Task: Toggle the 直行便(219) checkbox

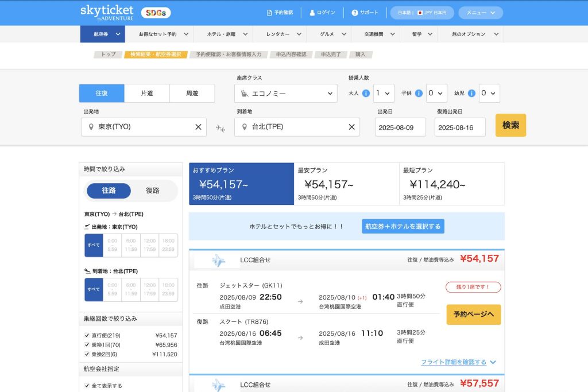Action: [87, 335]
